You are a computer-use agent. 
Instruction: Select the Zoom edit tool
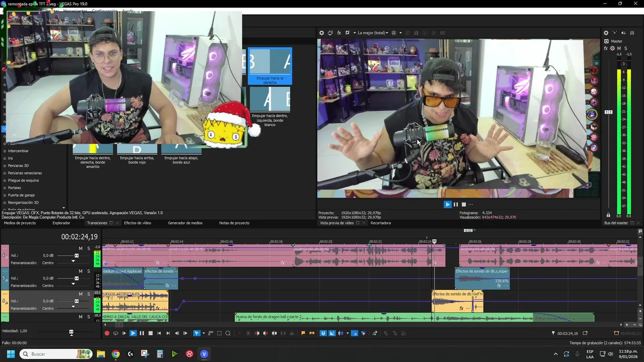[228, 333]
